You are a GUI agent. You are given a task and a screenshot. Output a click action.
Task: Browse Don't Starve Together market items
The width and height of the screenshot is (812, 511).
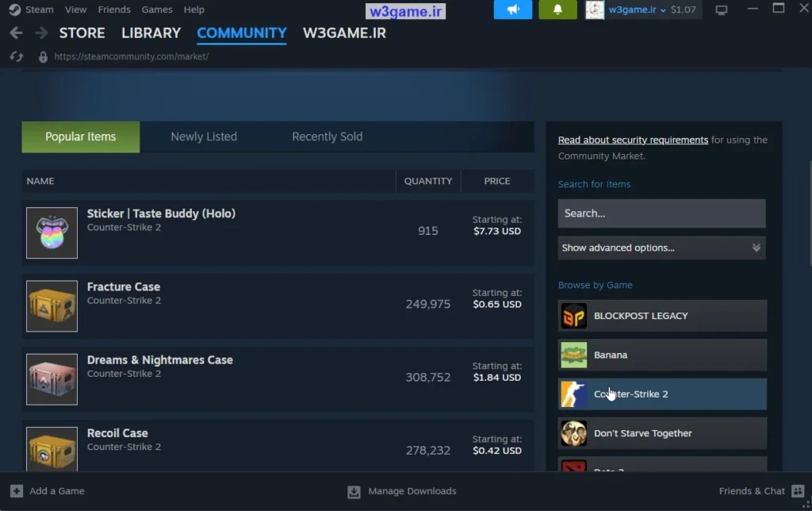click(x=662, y=433)
